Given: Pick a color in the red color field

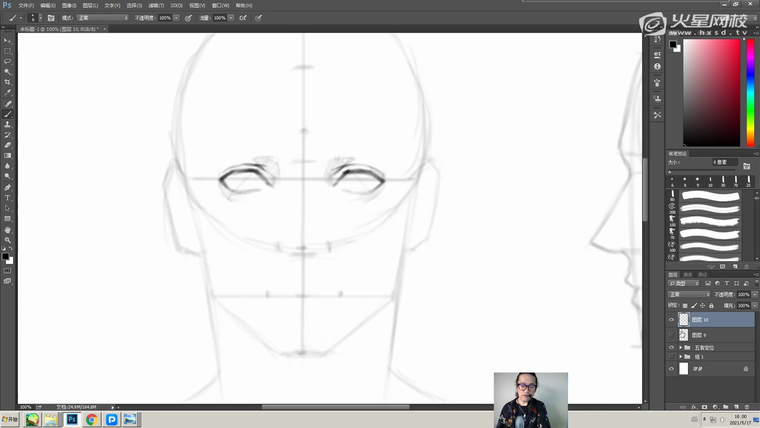Looking at the screenshot, I should coord(710,90).
